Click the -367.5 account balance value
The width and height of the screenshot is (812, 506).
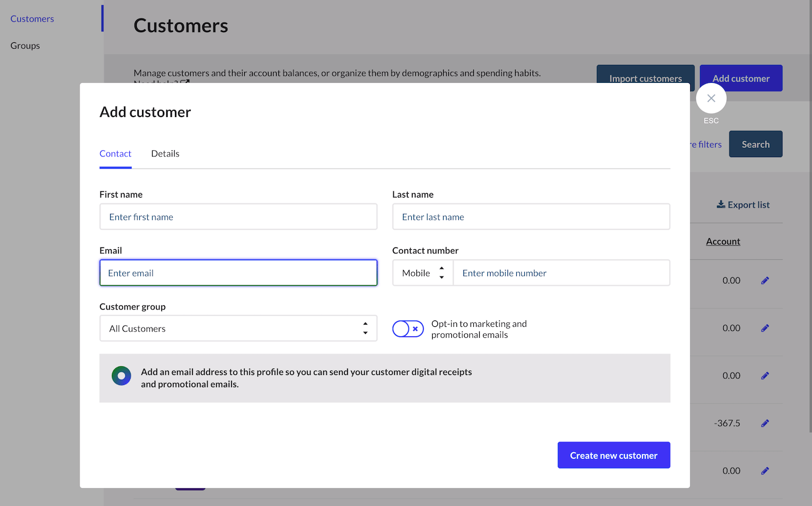pos(727,423)
